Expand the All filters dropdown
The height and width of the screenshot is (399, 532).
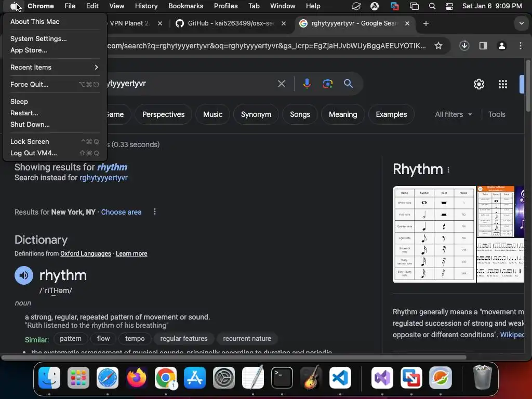pos(453,114)
